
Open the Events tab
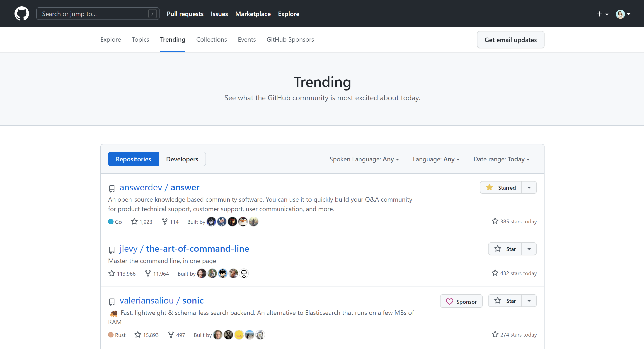tap(247, 39)
